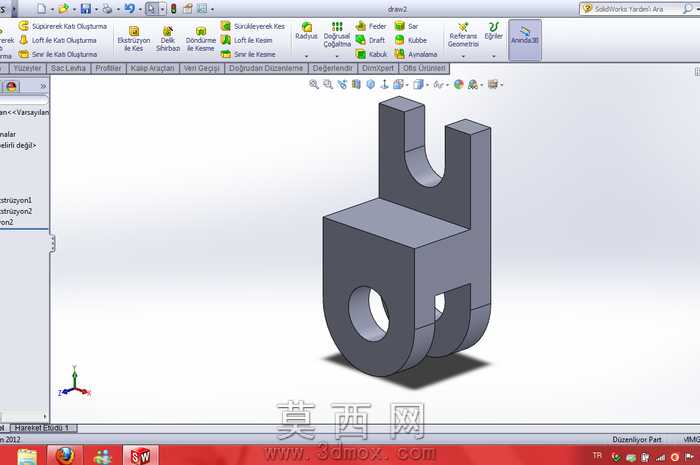This screenshot has width=700, height=465.
Task: Click the Zoom to Area view icon
Action: coord(328,84)
